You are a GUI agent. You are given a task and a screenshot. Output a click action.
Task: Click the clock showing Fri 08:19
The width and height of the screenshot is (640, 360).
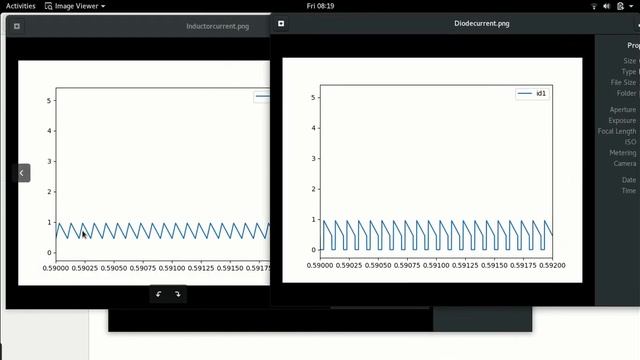click(320, 6)
